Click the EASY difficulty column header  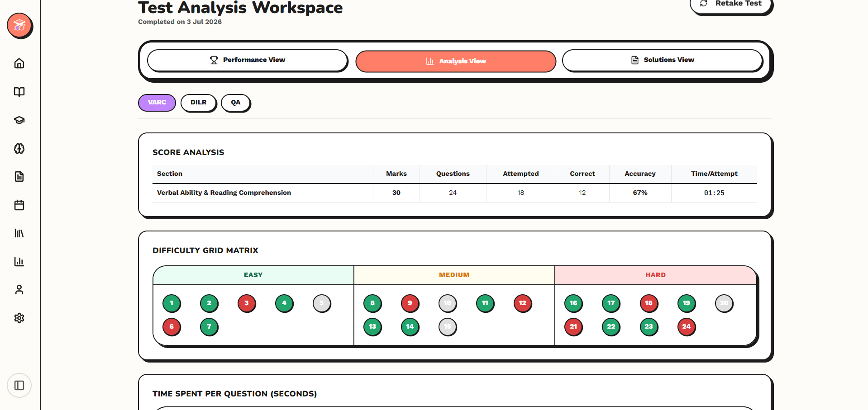(253, 275)
